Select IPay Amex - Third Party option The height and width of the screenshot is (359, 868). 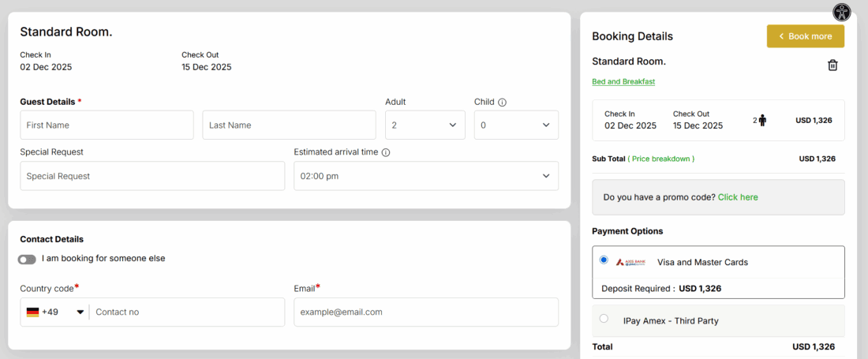click(x=604, y=319)
